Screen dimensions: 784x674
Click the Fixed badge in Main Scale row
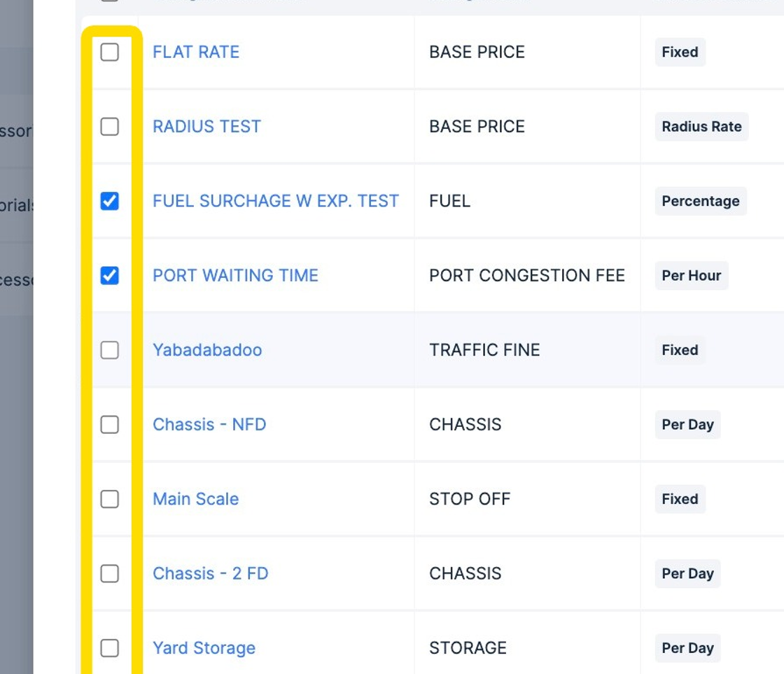pyautogui.click(x=680, y=499)
